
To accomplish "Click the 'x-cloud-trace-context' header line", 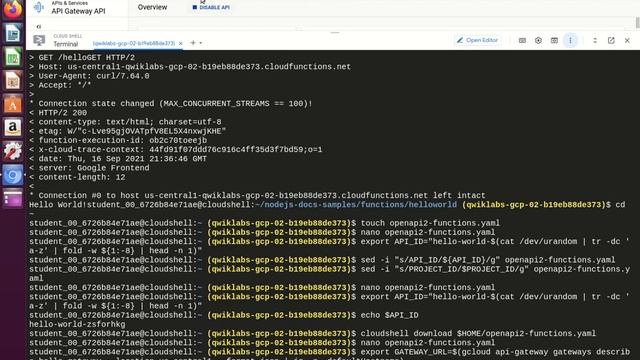I will pos(176,149).
